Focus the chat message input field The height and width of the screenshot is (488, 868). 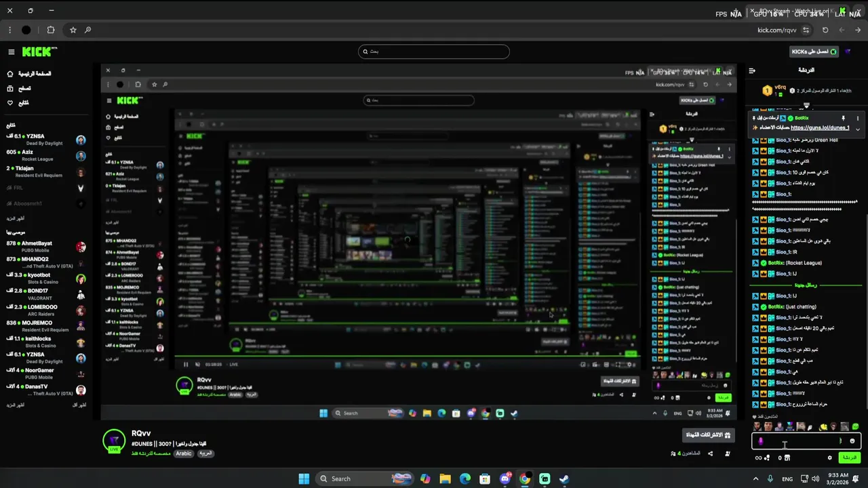coord(806,441)
